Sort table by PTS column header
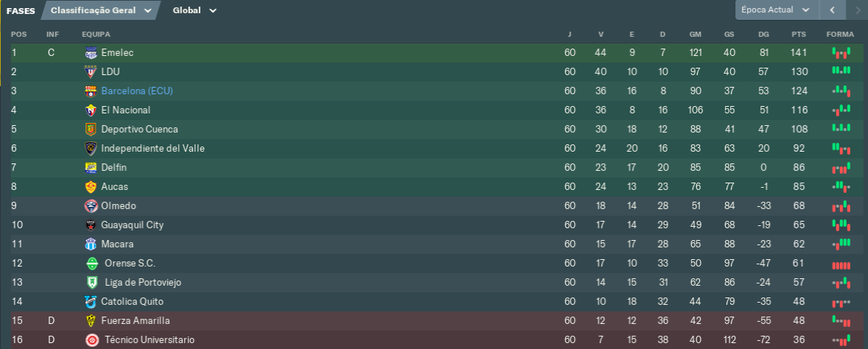This screenshot has width=868, height=349. [798, 35]
